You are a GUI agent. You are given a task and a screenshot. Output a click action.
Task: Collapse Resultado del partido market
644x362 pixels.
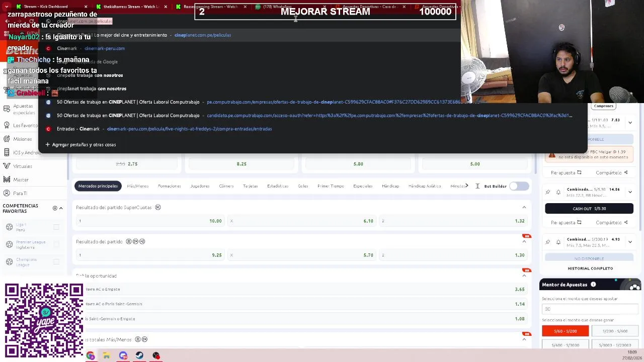click(x=524, y=242)
